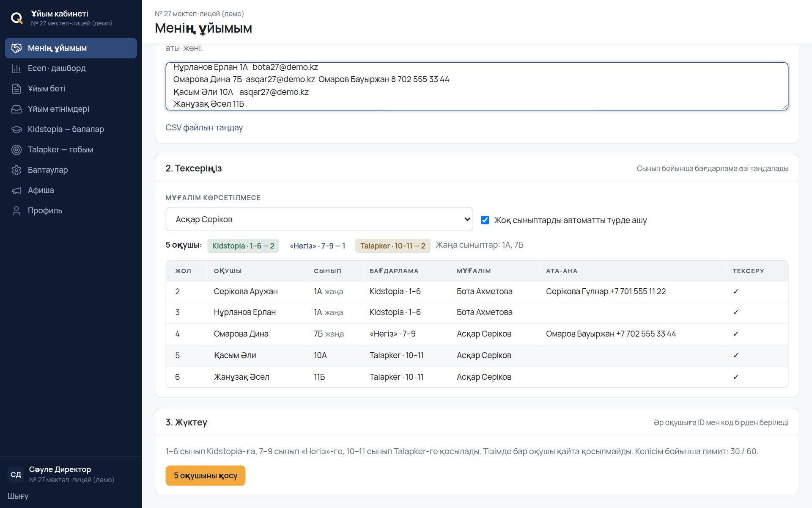812x508 pixels.
Task: Click the handshake icon beside Менің ұйымым
Action: point(16,48)
